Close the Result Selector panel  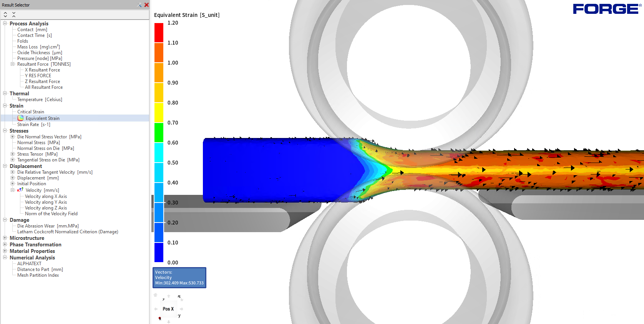146,5
